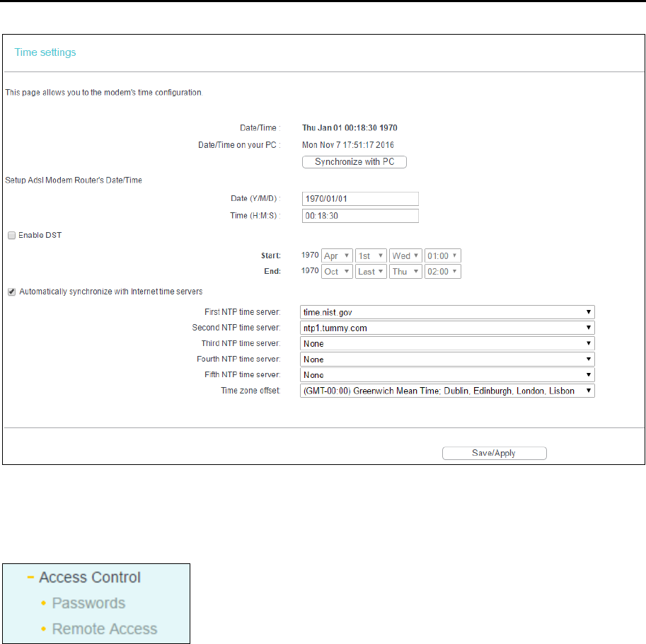Open the Time zone offset dropdown
The width and height of the screenshot is (646, 644).
447,391
